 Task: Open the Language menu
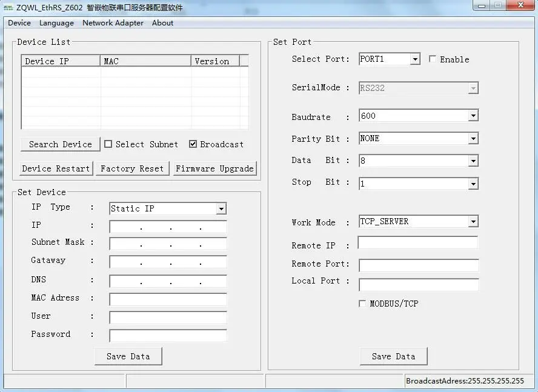pyautogui.click(x=56, y=22)
